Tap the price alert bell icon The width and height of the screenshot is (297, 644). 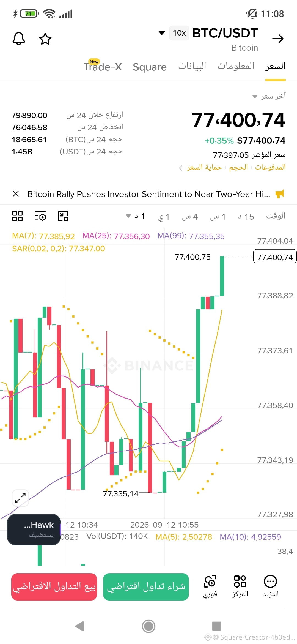[19, 39]
